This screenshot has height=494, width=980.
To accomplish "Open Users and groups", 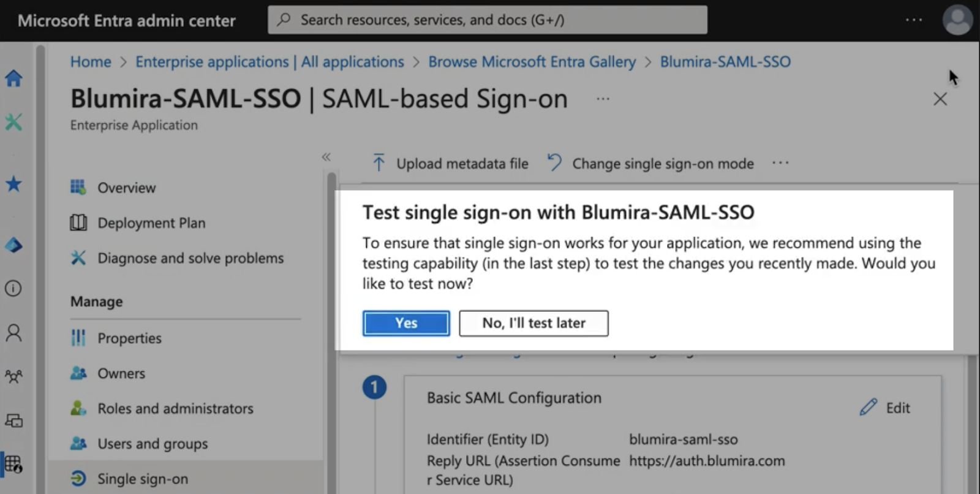I will tap(153, 444).
